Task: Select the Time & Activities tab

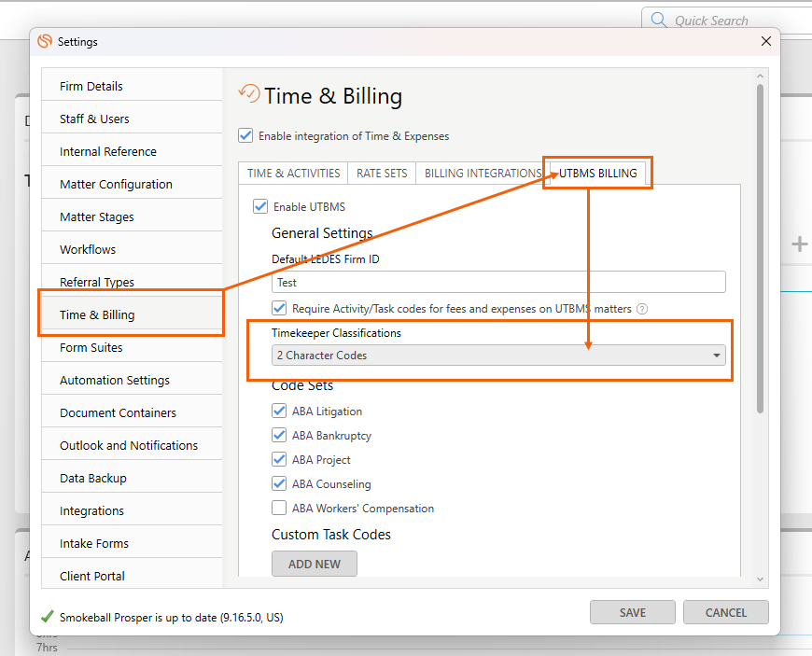Action: coord(293,174)
